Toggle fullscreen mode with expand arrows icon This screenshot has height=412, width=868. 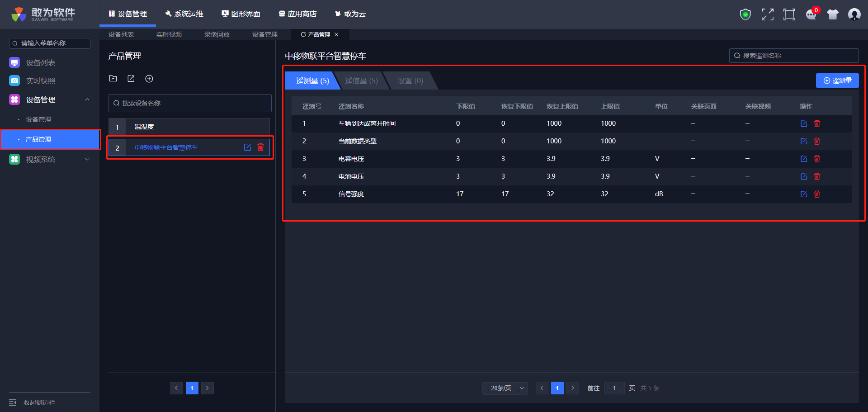767,14
